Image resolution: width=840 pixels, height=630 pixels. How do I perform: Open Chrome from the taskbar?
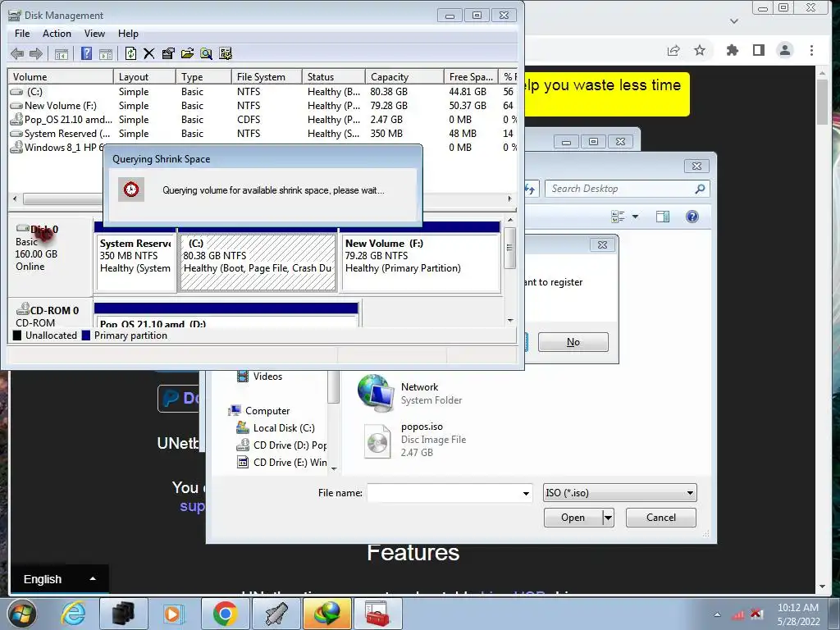225,614
